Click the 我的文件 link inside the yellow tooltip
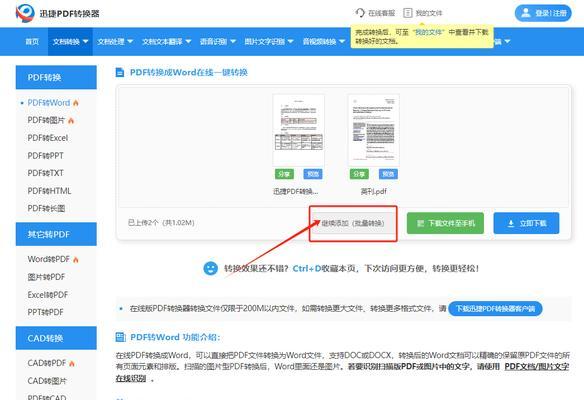The width and height of the screenshot is (584, 400). tap(428, 32)
